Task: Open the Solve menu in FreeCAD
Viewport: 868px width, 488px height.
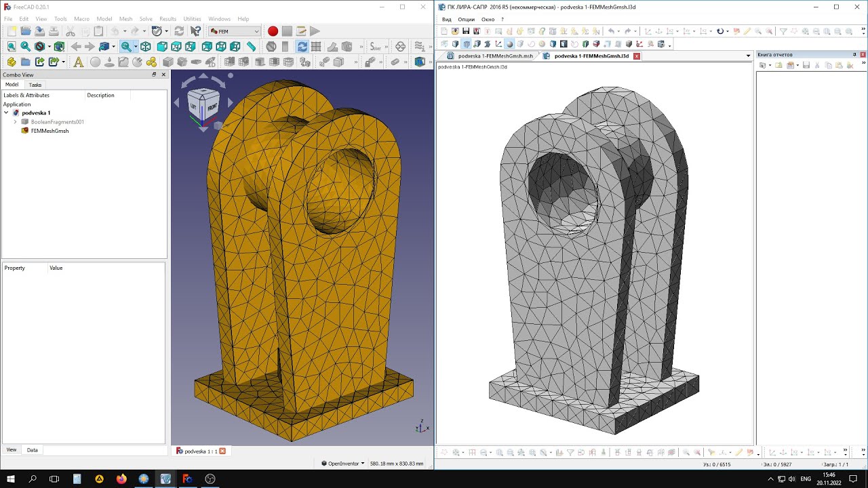Action: coord(146,19)
